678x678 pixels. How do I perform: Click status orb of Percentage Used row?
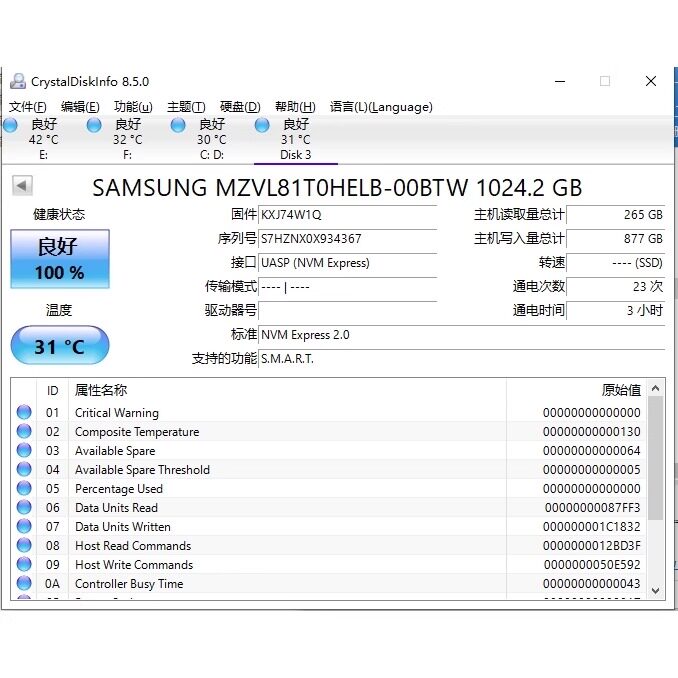(x=24, y=488)
